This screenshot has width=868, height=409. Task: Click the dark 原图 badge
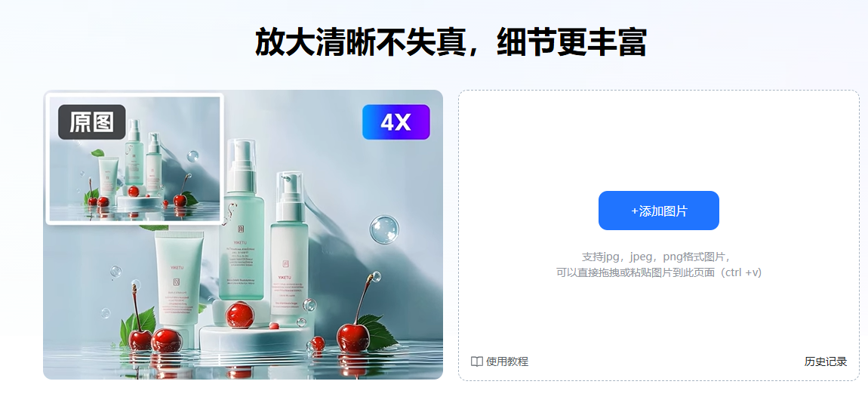click(92, 121)
